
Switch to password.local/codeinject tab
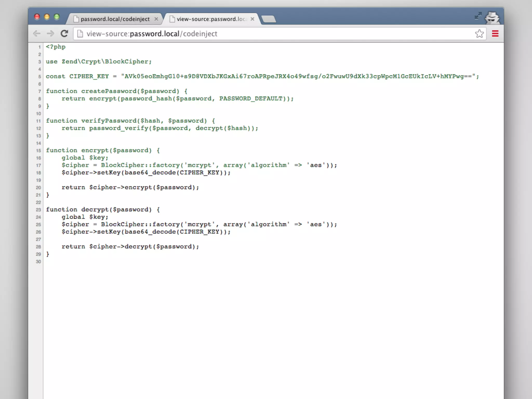coord(115,19)
